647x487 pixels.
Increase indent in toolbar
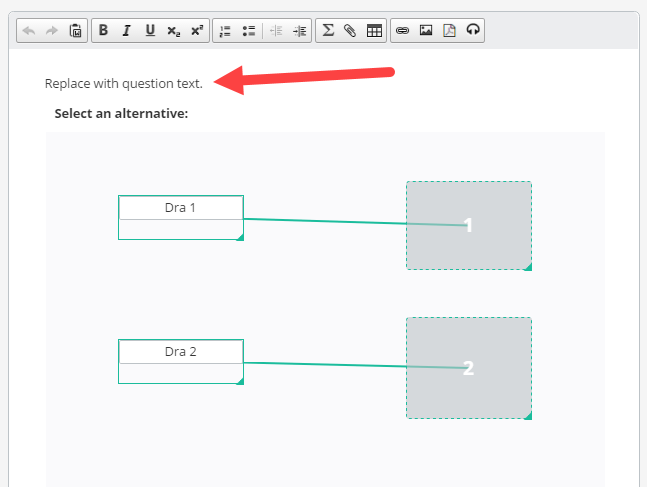click(300, 31)
